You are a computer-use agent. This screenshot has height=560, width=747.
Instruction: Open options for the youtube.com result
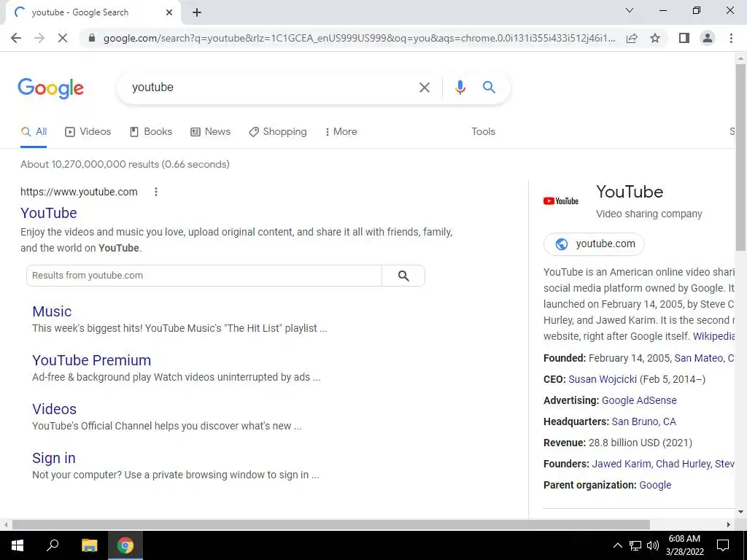tap(156, 192)
